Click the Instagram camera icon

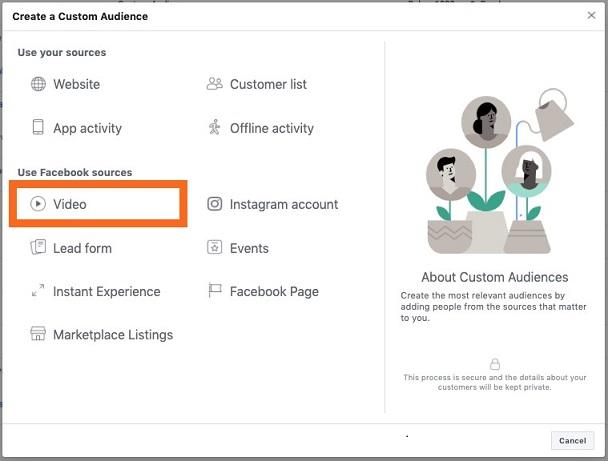point(214,204)
